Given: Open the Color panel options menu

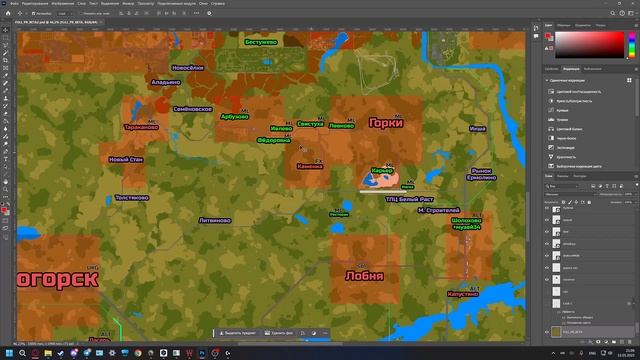Looking at the screenshot, I should click(636, 25).
